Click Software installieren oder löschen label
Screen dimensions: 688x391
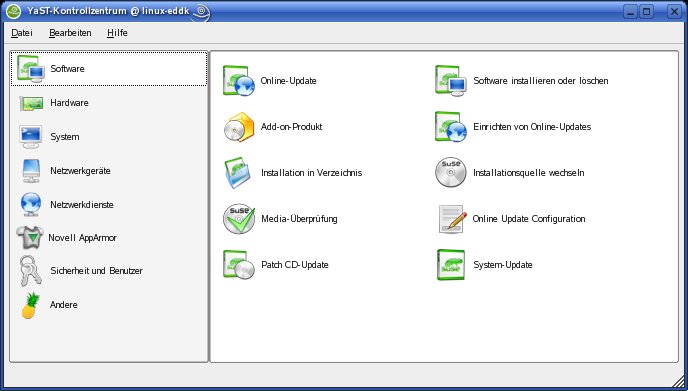click(541, 81)
